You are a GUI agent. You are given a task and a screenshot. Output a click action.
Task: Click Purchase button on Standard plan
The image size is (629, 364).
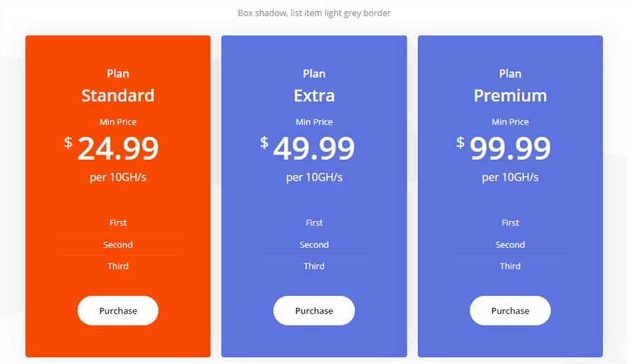pos(118,311)
